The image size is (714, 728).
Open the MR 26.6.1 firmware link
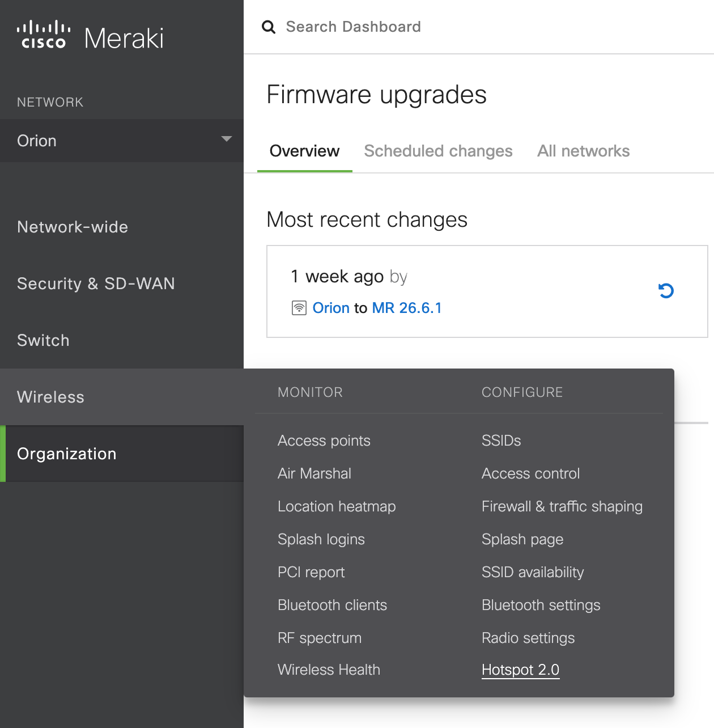pos(407,308)
